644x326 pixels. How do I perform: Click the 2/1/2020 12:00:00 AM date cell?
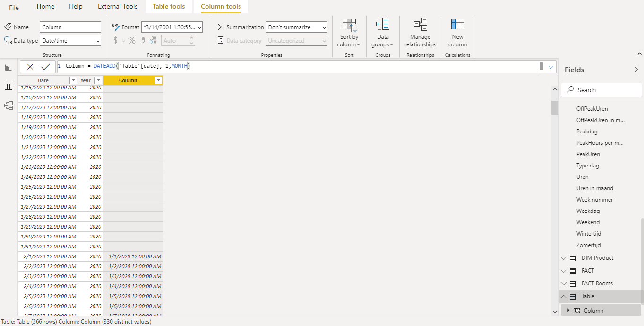(x=48, y=256)
